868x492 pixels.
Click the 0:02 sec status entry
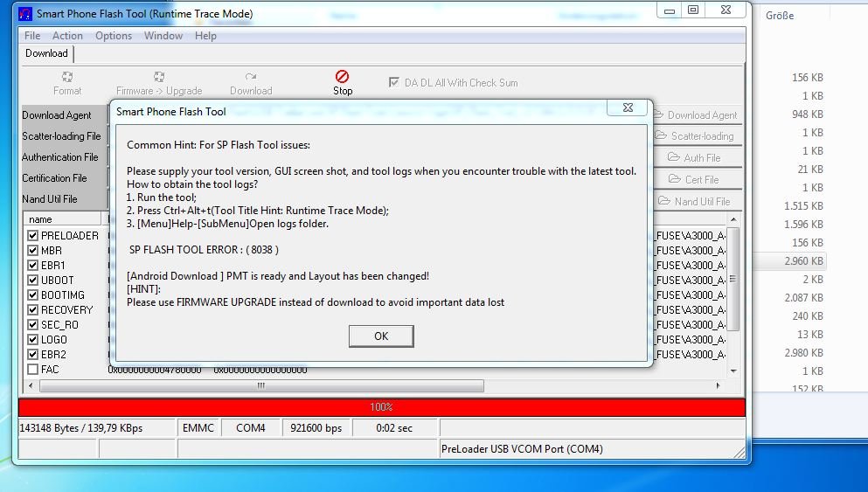[x=395, y=428]
